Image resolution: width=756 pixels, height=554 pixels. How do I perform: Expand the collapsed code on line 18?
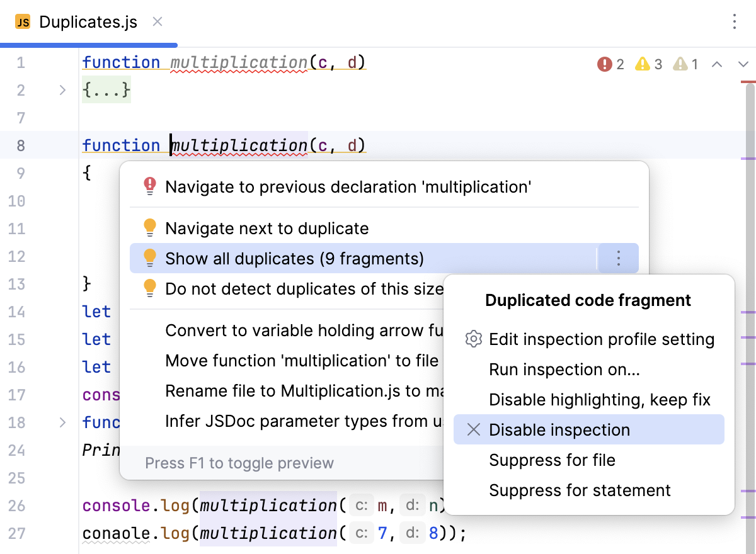[62, 422]
